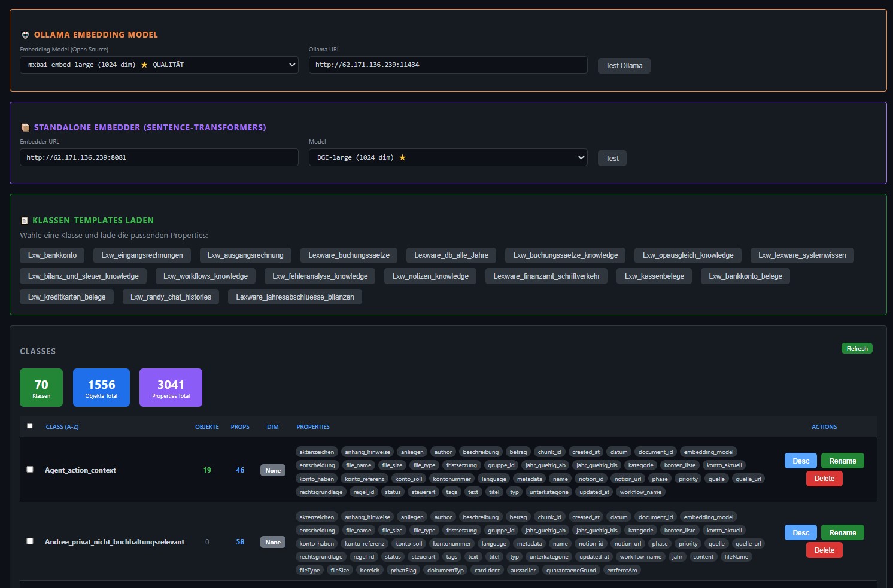This screenshot has height=588, width=893.
Task: Load the Lexware_jahresabschluesse_bilanzen template
Action: [295, 297]
